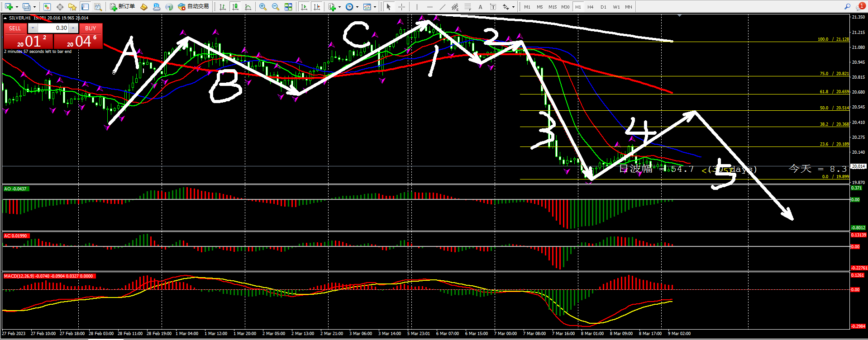This screenshot has width=868, height=340.
Task: Toggle the chart auto scroll button
Action: coord(304,7)
